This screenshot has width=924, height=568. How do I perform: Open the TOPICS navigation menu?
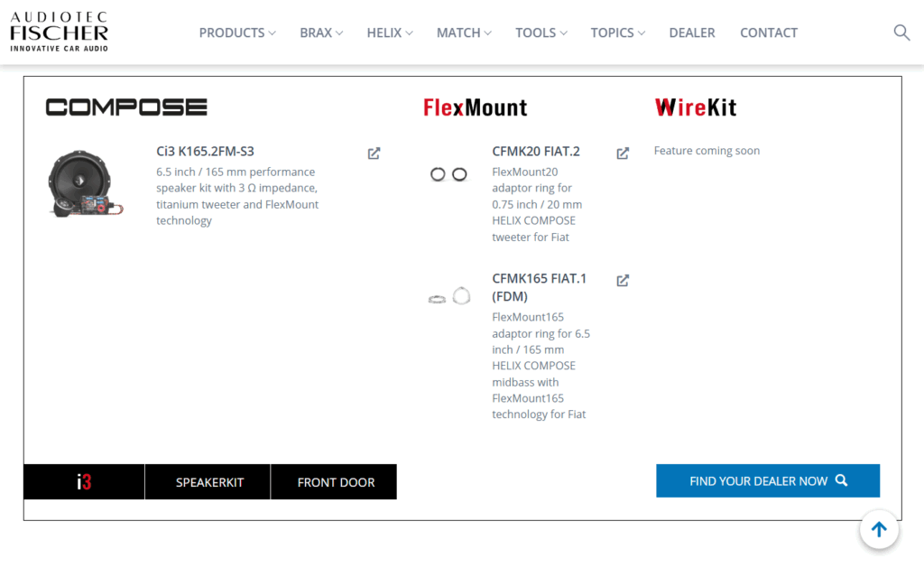click(617, 33)
